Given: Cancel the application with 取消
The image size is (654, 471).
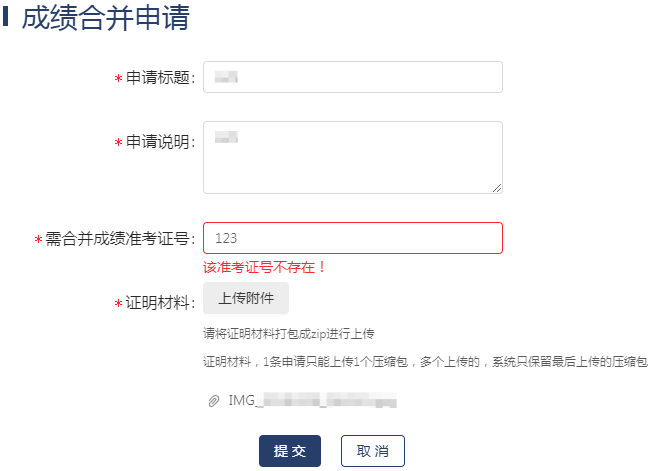Looking at the screenshot, I should (x=372, y=451).
